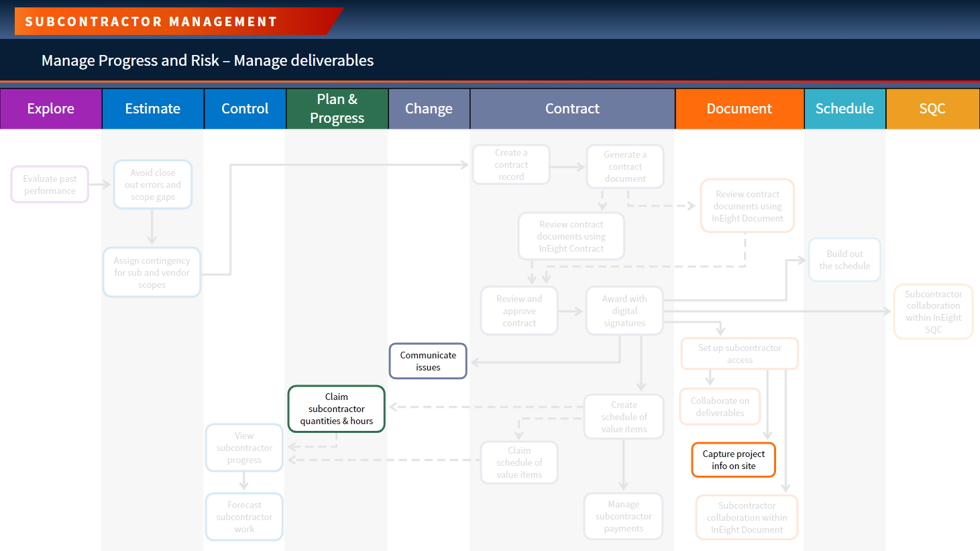Open the Change phase tab

click(x=429, y=109)
